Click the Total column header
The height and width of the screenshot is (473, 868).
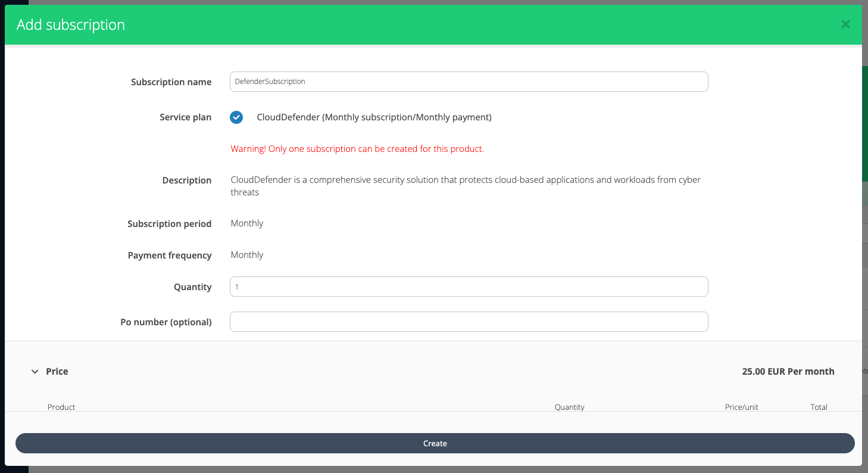tap(819, 407)
